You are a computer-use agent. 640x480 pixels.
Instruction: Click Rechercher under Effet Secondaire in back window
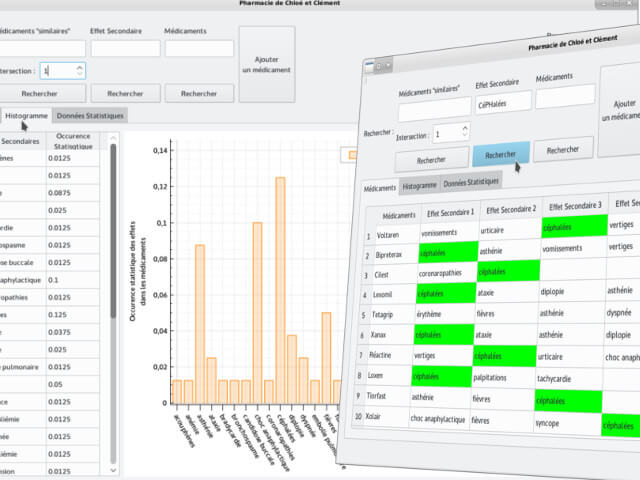125,93
